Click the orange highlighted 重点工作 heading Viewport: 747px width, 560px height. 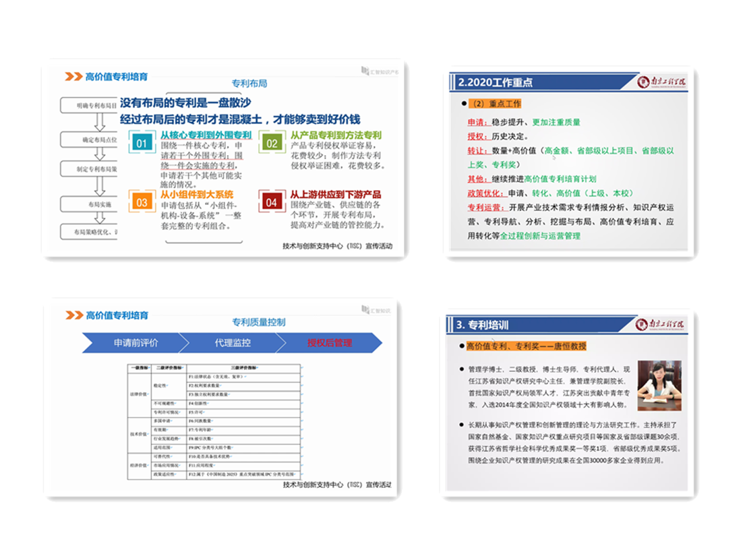[x=496, y=104]
